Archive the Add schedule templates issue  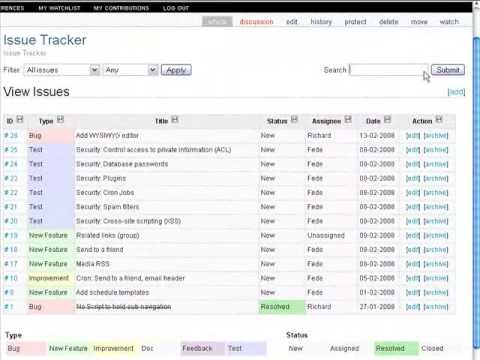tap(436, 293)
